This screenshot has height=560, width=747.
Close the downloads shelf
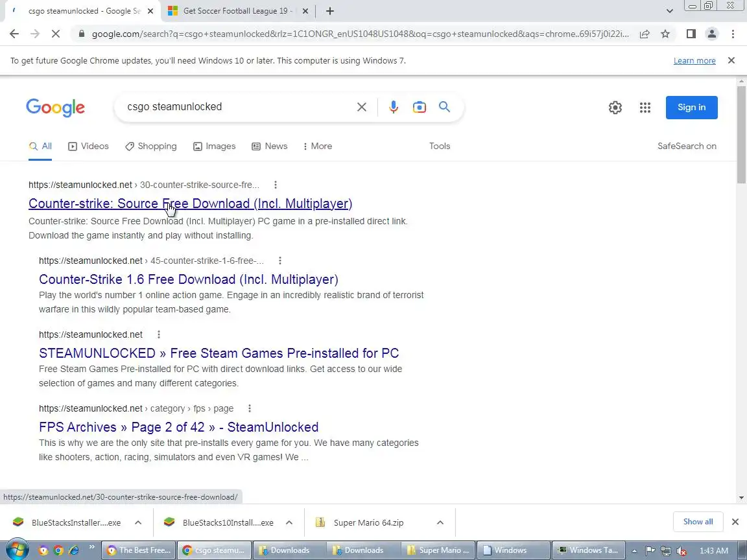tap(735, 522)
